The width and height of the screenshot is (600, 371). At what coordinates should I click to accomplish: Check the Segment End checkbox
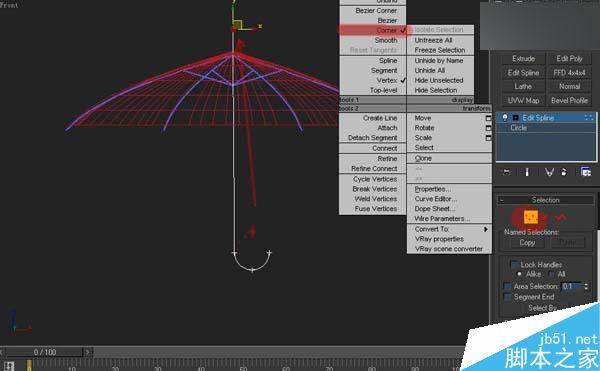pyautogui.click(x=507, y=297)
